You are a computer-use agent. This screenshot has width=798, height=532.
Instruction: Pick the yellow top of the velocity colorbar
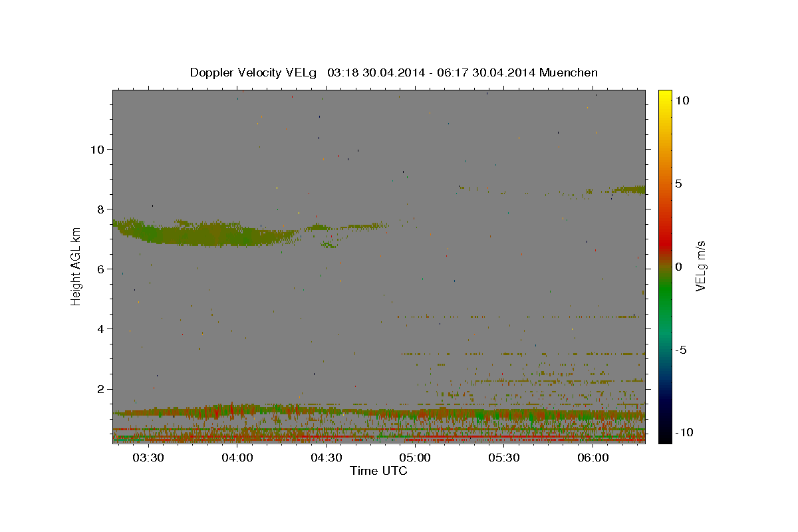click(x=664, y=94)
